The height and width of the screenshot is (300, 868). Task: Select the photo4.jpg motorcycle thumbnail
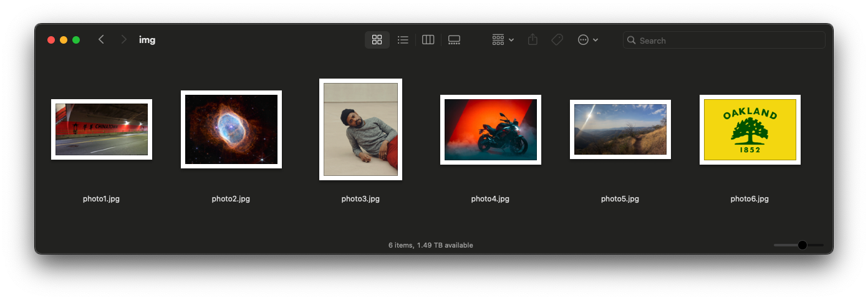[491, 130]
